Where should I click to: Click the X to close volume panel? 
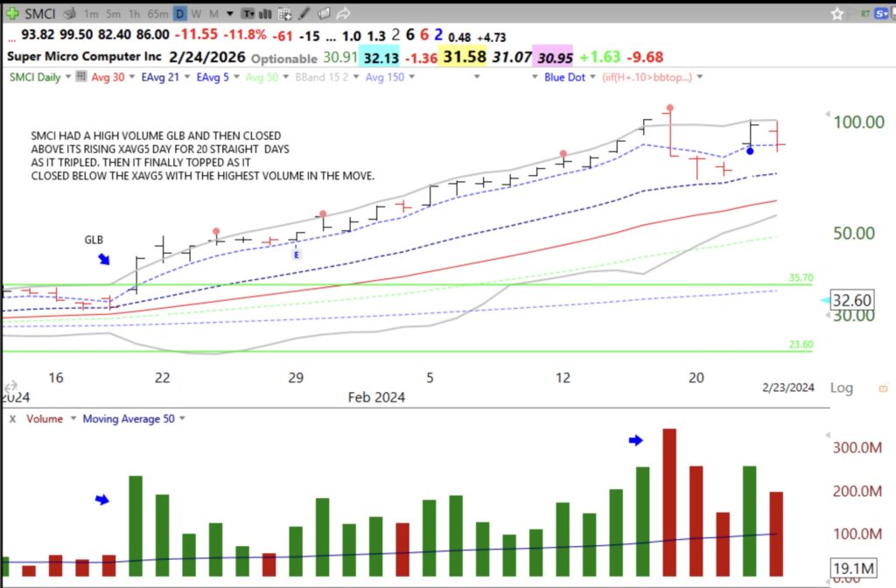pos(11,418)
